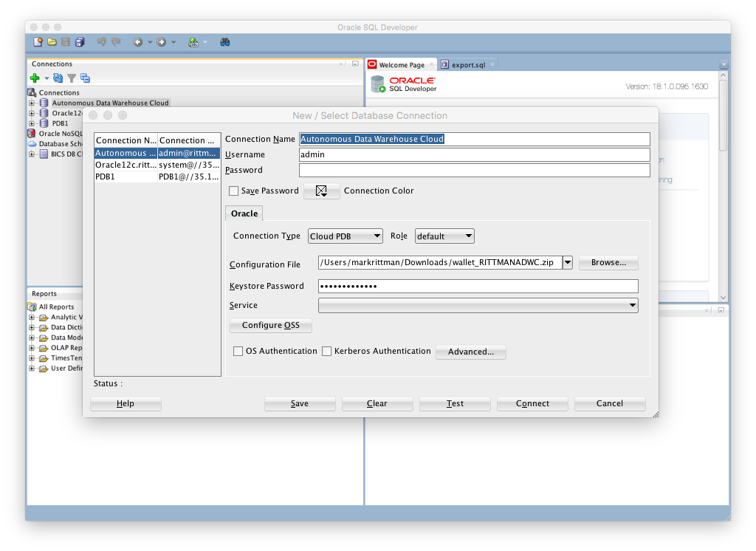Viewport: 756px width, 551px height.
Task: Open the Service dropdown list
Action: [478, 306]
